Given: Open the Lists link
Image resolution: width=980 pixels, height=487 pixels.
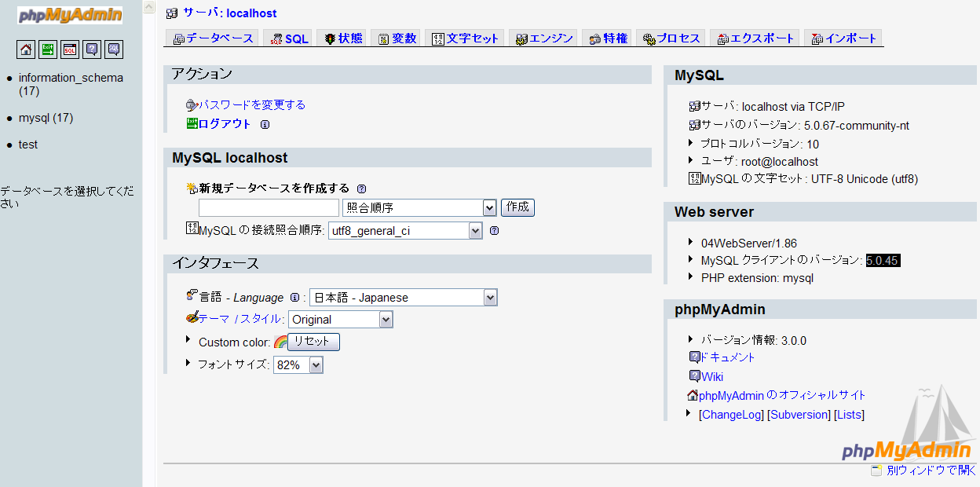Looking at the screenshot, I should coord(849,415).
